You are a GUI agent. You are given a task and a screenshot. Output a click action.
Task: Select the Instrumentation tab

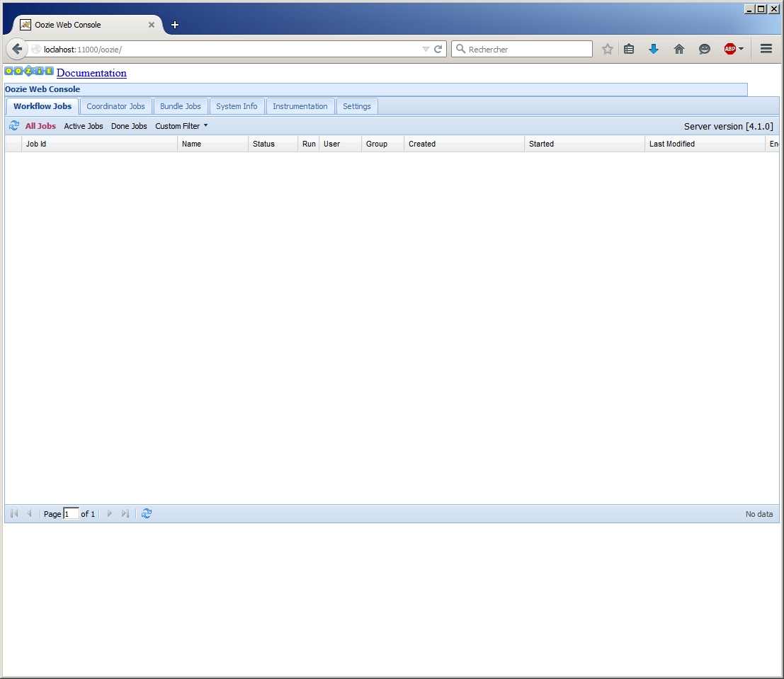click(300, 106)
